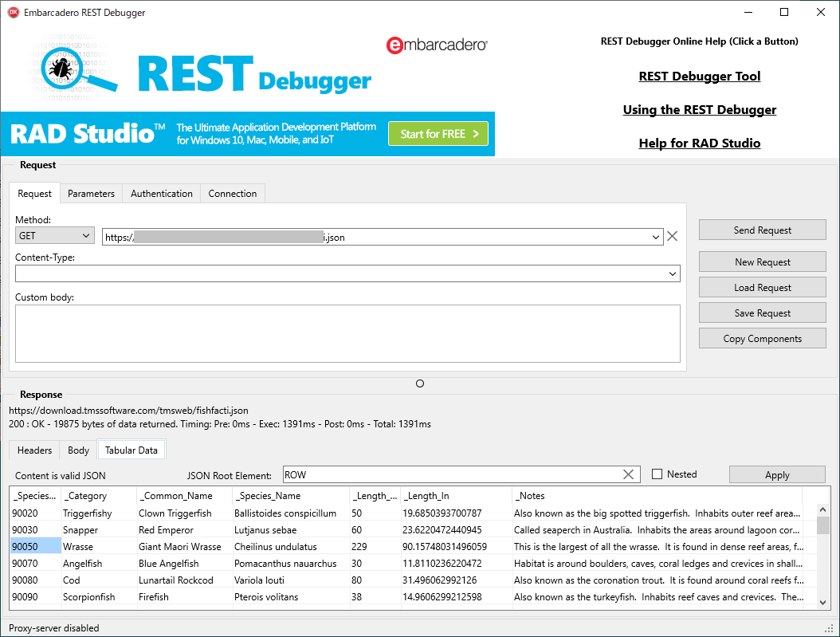Click the New Request button
This screenshot has width=840, height=637.
763,262
